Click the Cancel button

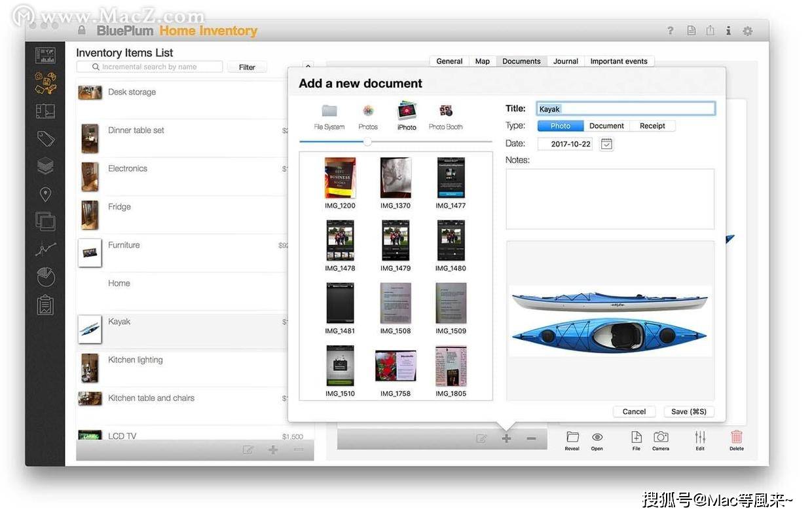634,412
